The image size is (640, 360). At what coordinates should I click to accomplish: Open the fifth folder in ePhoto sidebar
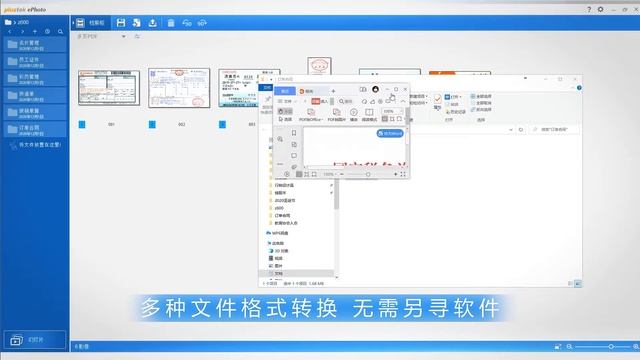(x=35, y=113)
